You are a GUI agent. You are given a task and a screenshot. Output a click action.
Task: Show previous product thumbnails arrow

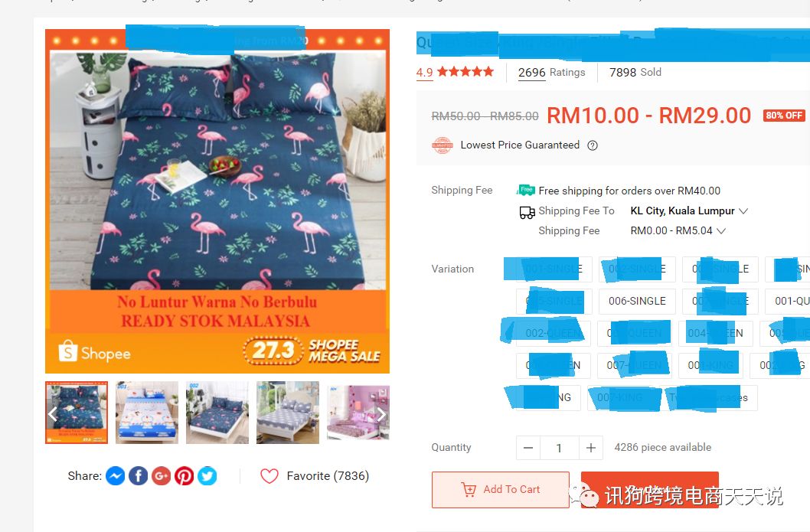[53, 414]
